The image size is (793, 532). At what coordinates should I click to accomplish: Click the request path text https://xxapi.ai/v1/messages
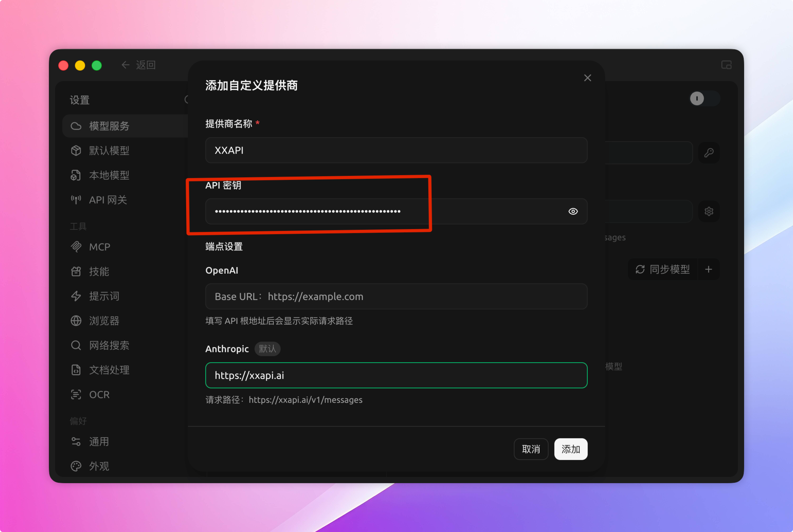(x=306, y=400)
